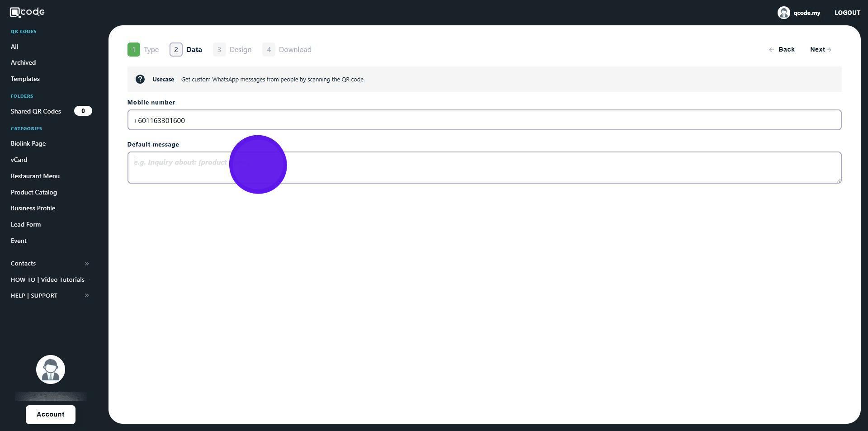The width and height of the screenshot is (868, 431).
Task: Jump to step 3 Design
Action: click(232, 49)
